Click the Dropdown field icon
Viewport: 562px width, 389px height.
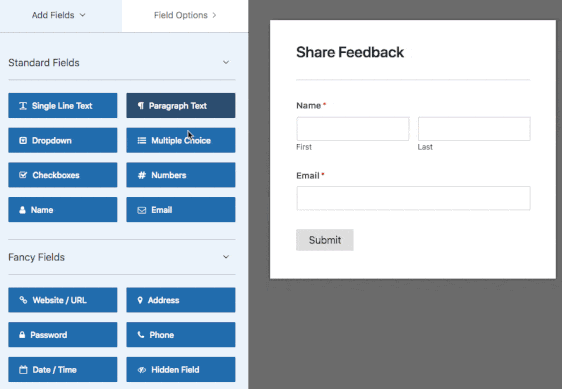click(x=23, y=141)
